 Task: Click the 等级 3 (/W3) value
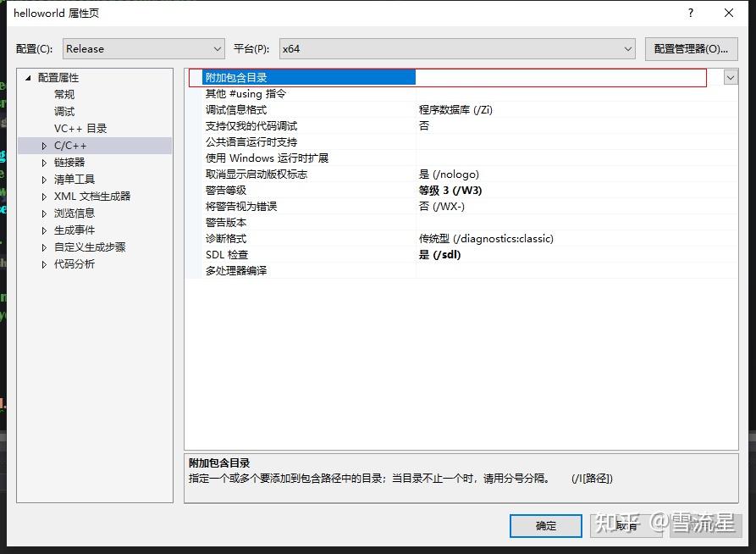tap(450, 190)
